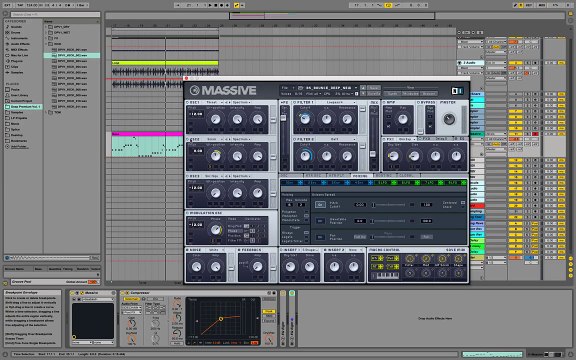
Task: Click the browser search field
Action: point(55,14)
